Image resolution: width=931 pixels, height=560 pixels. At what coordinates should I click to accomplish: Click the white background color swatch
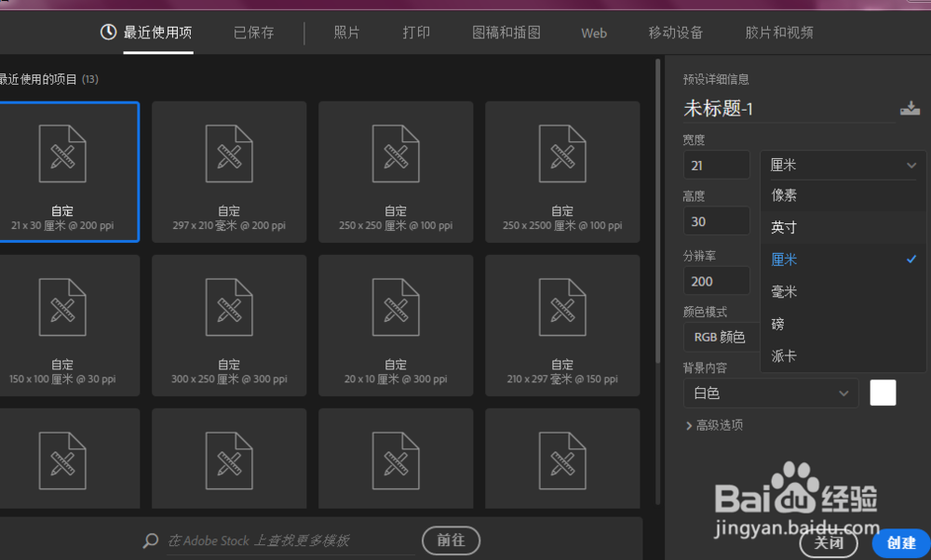882,393
